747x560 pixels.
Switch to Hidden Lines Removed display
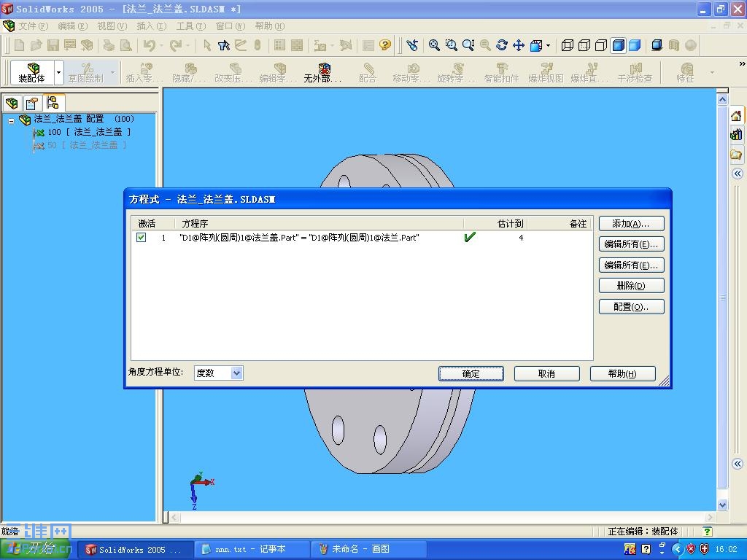[x=601, y=45]
